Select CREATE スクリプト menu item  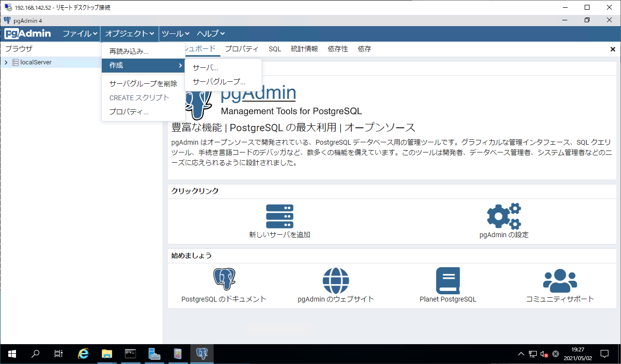tap(143, 98)
